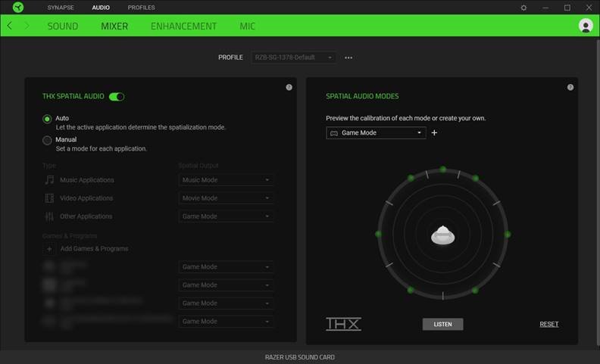Open the Sound tab
Screen dimensions: 600x364
pyautogui.click(x=63, y=26)
